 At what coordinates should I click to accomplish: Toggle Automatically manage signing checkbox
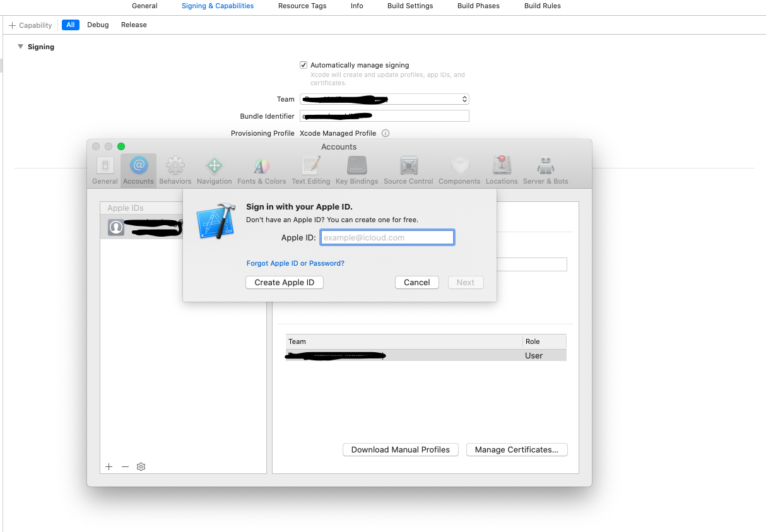click(x=303, y=65)
